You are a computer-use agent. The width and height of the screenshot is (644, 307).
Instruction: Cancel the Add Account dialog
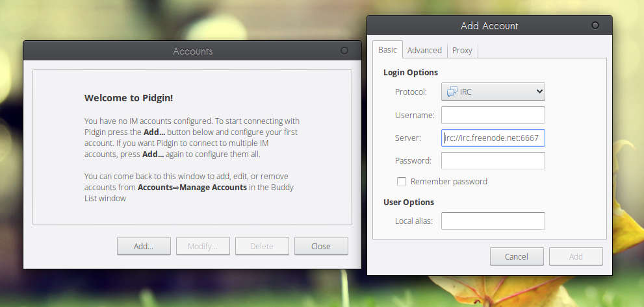point(517,256)
